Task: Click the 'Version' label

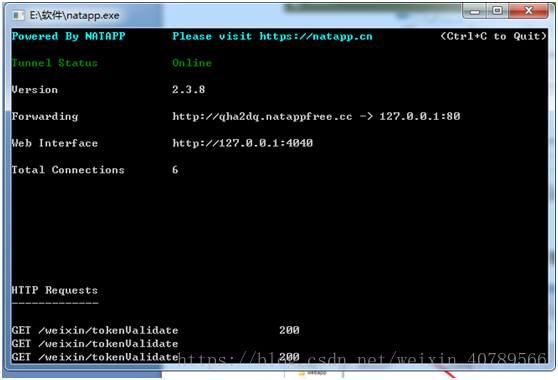Action: click(x=35, y=90)
